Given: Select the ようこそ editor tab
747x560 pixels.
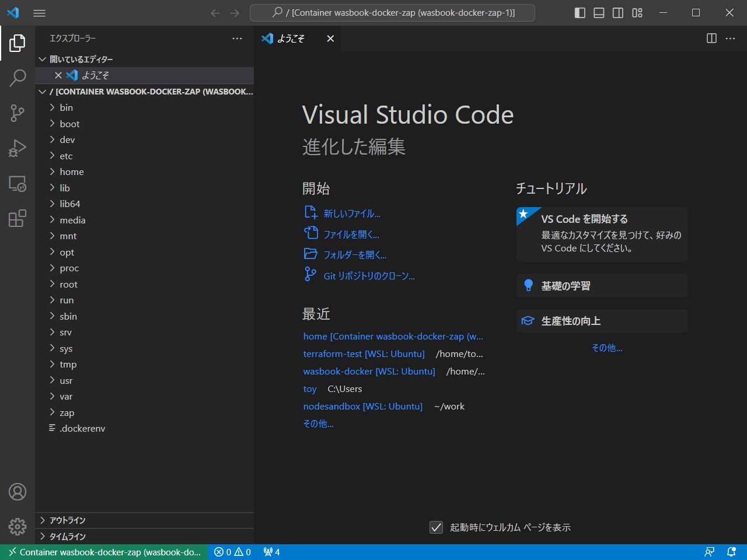Looking at the screenshot, I should pos(298,38).
